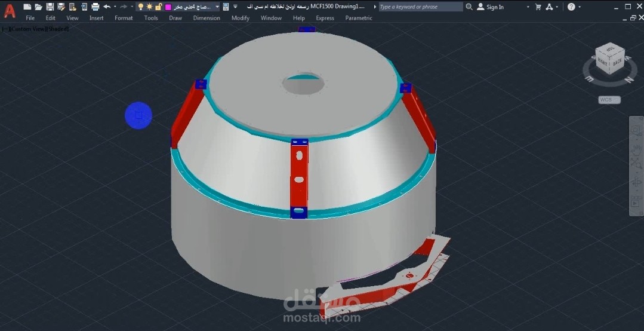Open the Express menu
Image resolution: width=644 pixels, height=331 pixels.
tap(325, 18)
